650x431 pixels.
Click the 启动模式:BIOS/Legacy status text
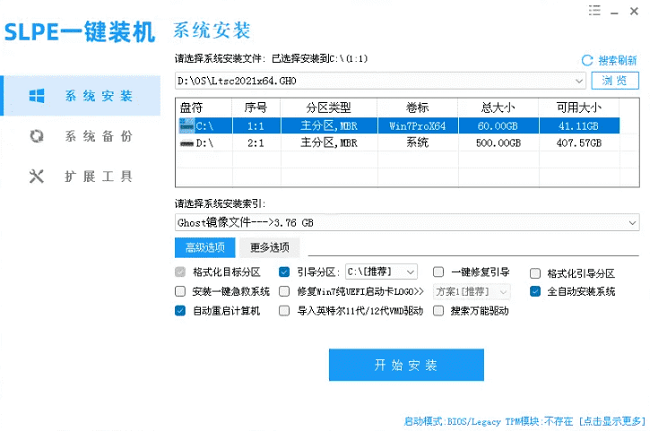[x=452, y=421]
